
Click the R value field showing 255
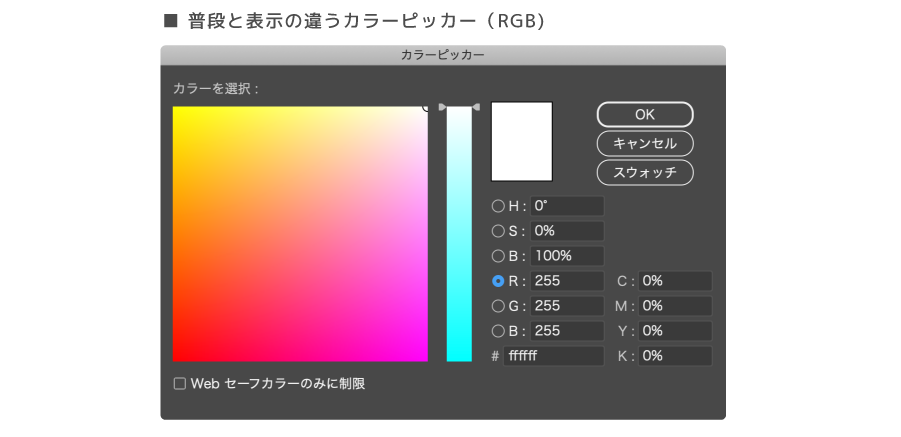[x=567, y=281]
